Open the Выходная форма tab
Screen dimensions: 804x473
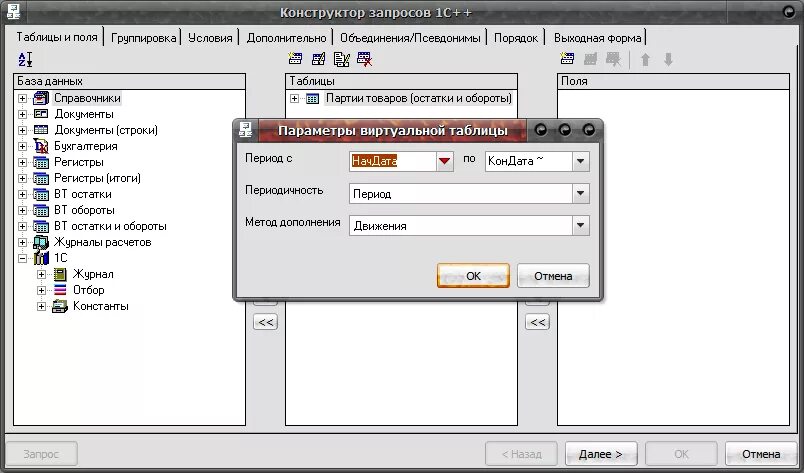tap(597, 37)
